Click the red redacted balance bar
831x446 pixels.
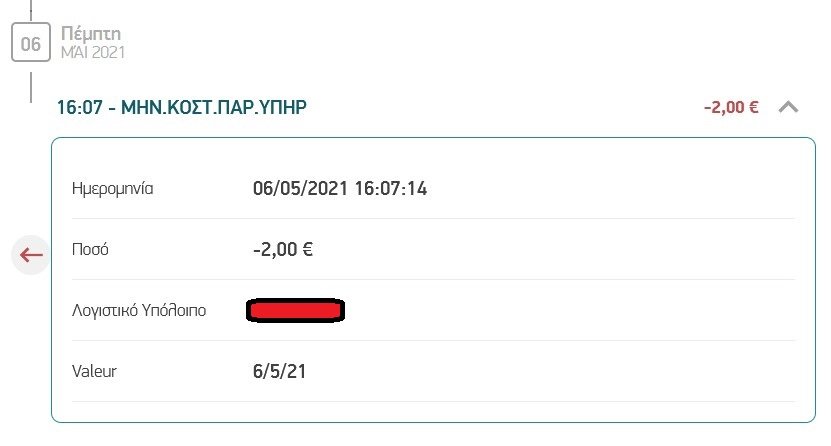tap(295, 311)
